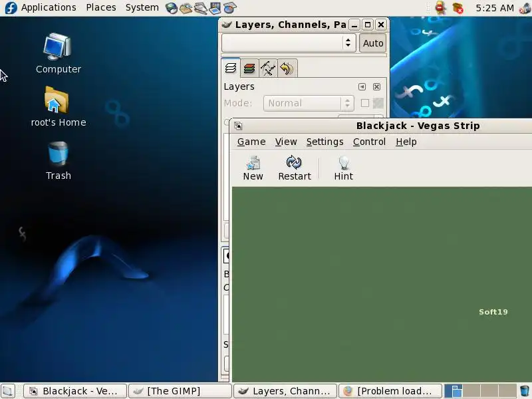Open the System menu
The image size is (532, 399).
[x=142, y=7]
